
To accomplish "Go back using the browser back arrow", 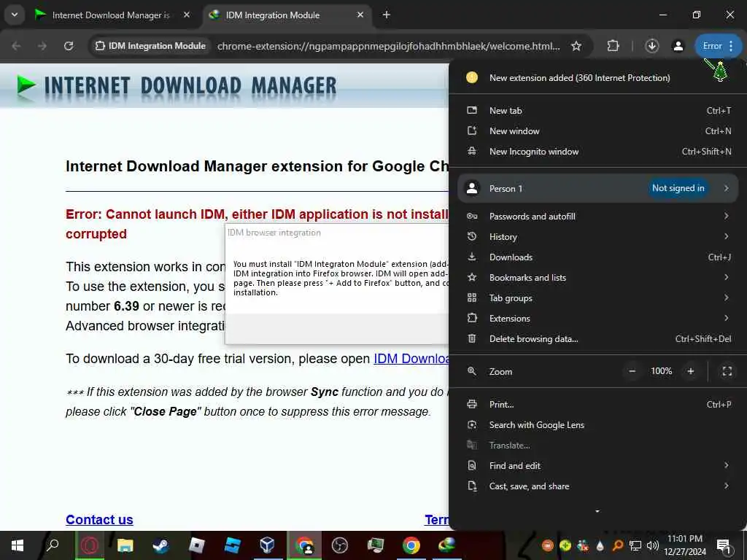I will coord(16,46).
